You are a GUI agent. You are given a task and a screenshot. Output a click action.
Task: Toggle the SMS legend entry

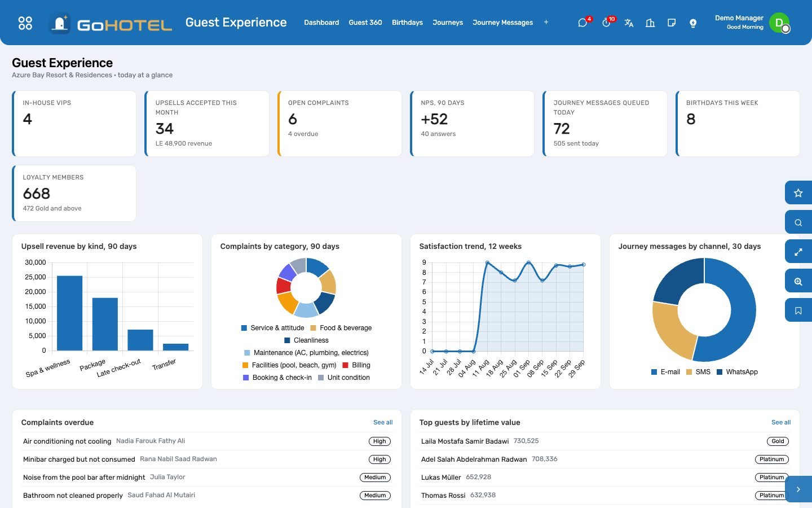698,372
